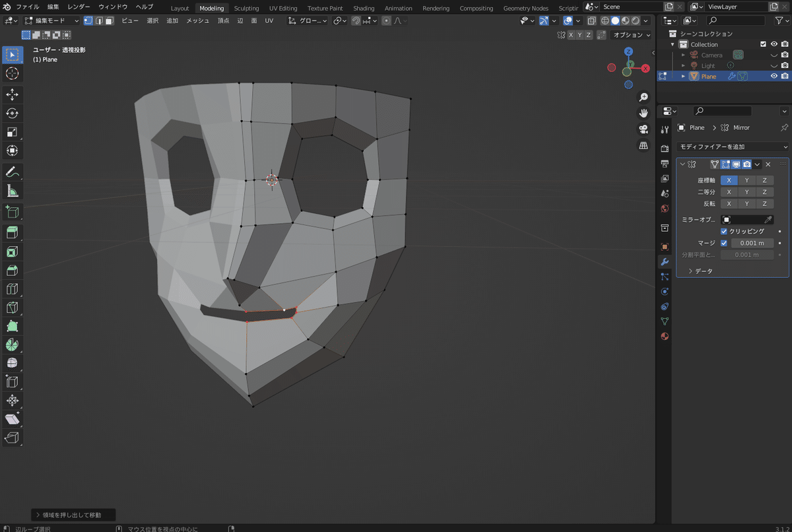This screenshot has width=792, height=532.
Task: Enable face select mode
Action: pos(110,20)
